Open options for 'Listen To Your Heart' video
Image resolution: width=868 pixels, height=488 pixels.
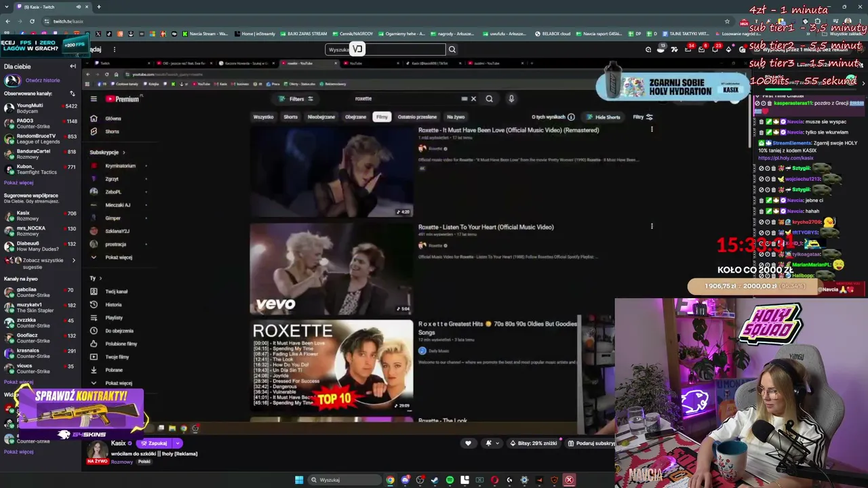pyautogui.click(x=652, y=226)
